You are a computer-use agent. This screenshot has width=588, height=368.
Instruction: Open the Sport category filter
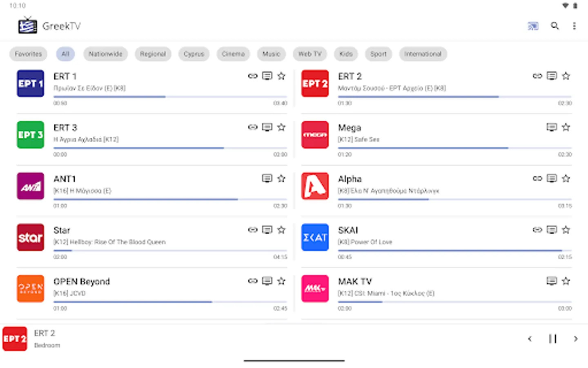click(x=378, y=54)
